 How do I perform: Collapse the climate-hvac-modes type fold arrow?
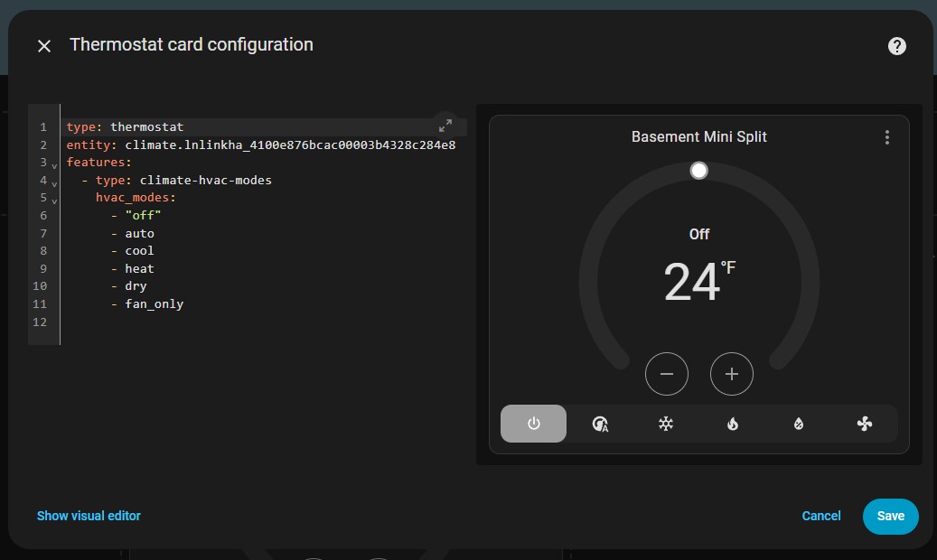point(54,183)
